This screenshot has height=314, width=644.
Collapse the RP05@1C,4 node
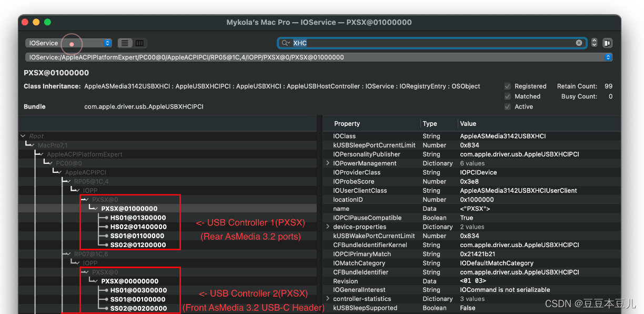point(69,182)
